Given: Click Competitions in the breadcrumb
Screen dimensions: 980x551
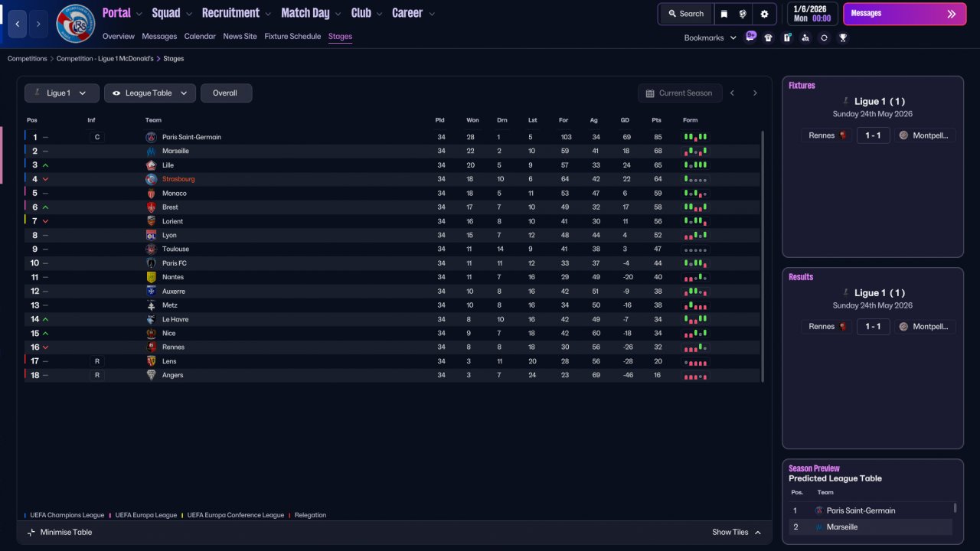Looking at the screenshot, I should coord(28,59).
